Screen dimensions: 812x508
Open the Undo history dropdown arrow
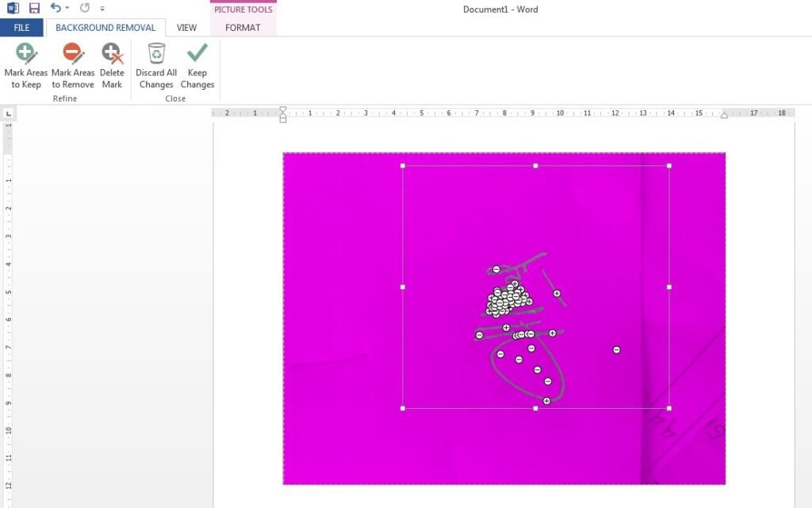tap(67, 9)
